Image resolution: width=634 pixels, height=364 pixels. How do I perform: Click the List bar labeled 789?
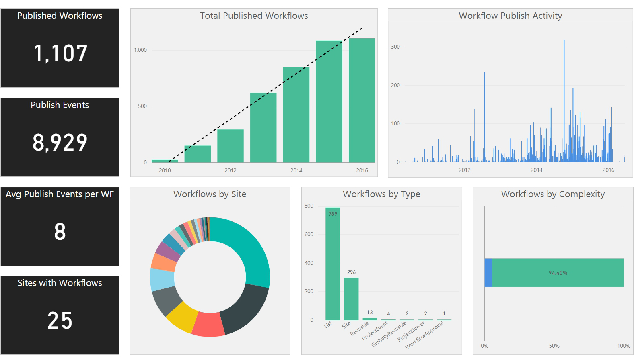pyautogui.click(x=333, y=264)
